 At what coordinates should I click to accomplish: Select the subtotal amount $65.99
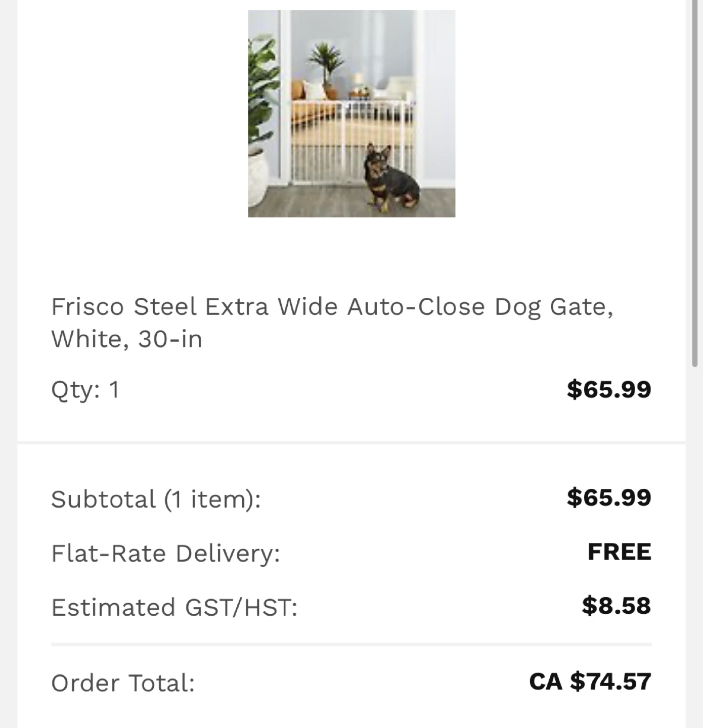pyautogui.click(x=608, y=497)
